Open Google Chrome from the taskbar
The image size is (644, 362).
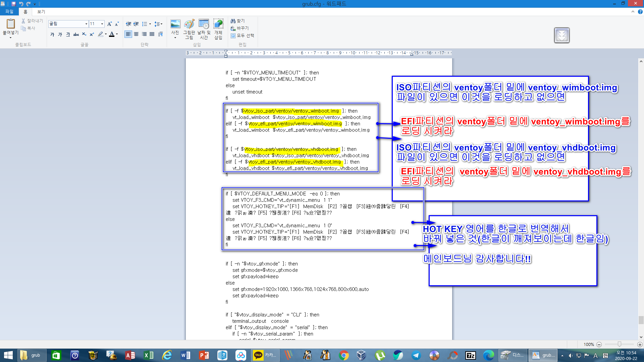(344, 355)
